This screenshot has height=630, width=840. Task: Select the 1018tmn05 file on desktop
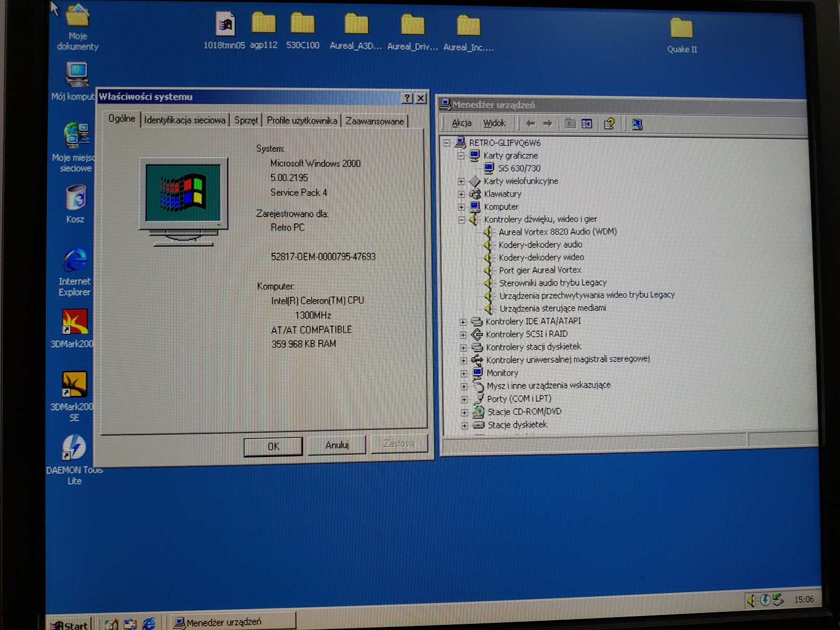click(x=224, y=31)
